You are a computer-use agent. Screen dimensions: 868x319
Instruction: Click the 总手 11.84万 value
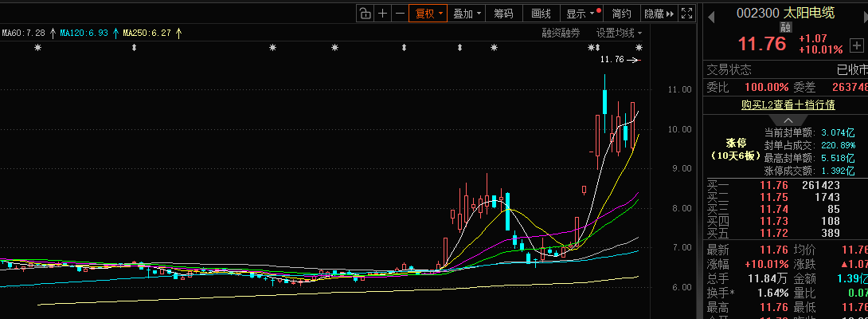pyautogui.click(x=768, y=278)
